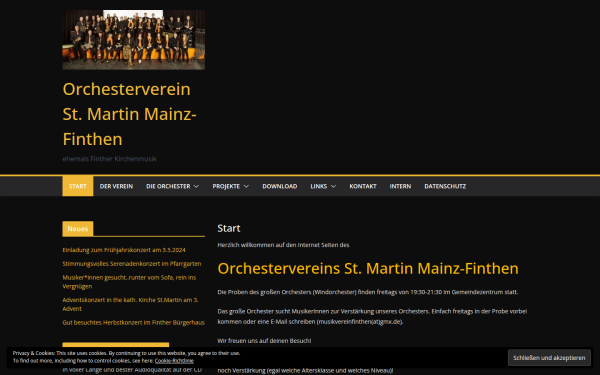The width and height of the screenshot is (600, 375).
Task: Click the Neues widget heading
Action: click(78, 229)
